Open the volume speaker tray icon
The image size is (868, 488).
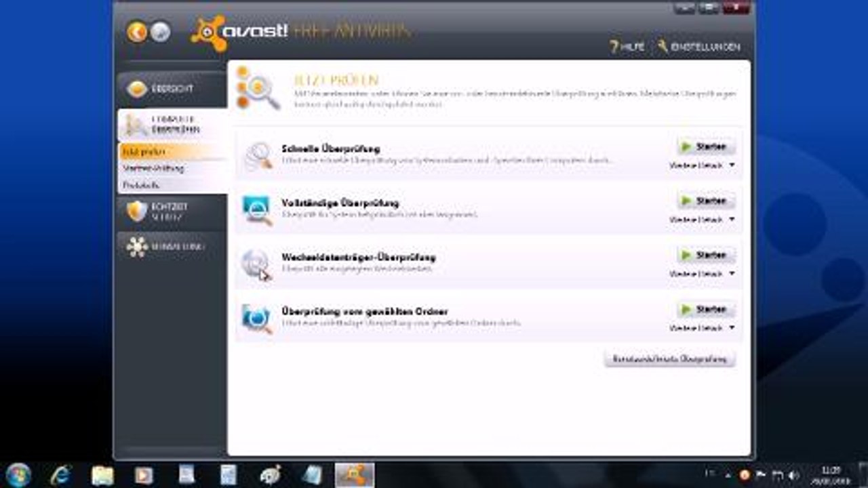pos(793,475)
